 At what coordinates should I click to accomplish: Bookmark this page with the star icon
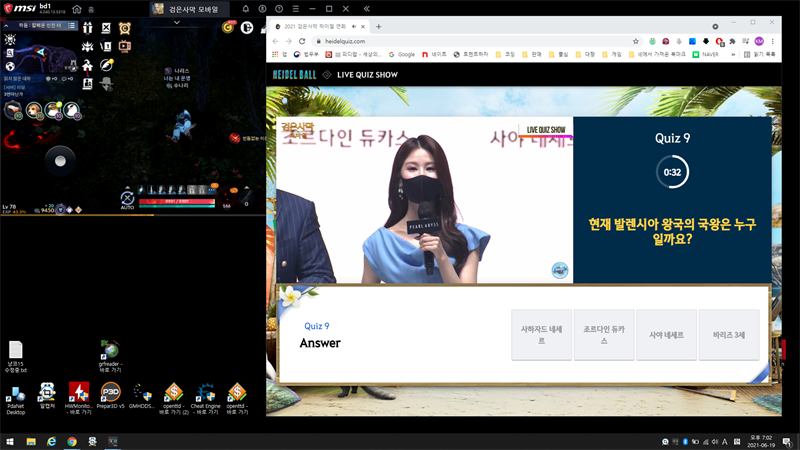pos(636,41)
